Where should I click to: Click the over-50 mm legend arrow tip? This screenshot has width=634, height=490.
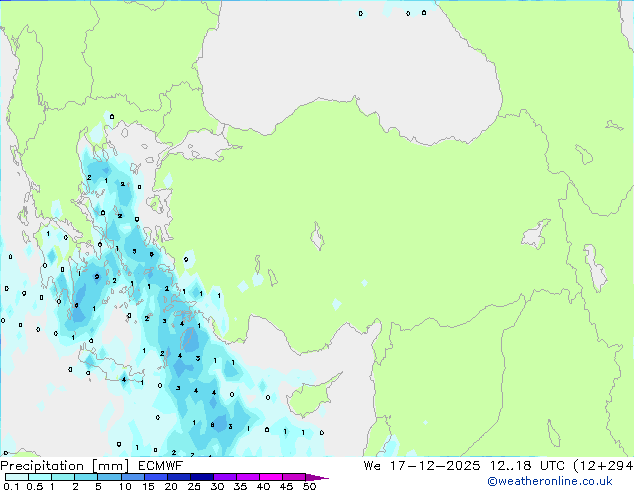coord(317,477)
